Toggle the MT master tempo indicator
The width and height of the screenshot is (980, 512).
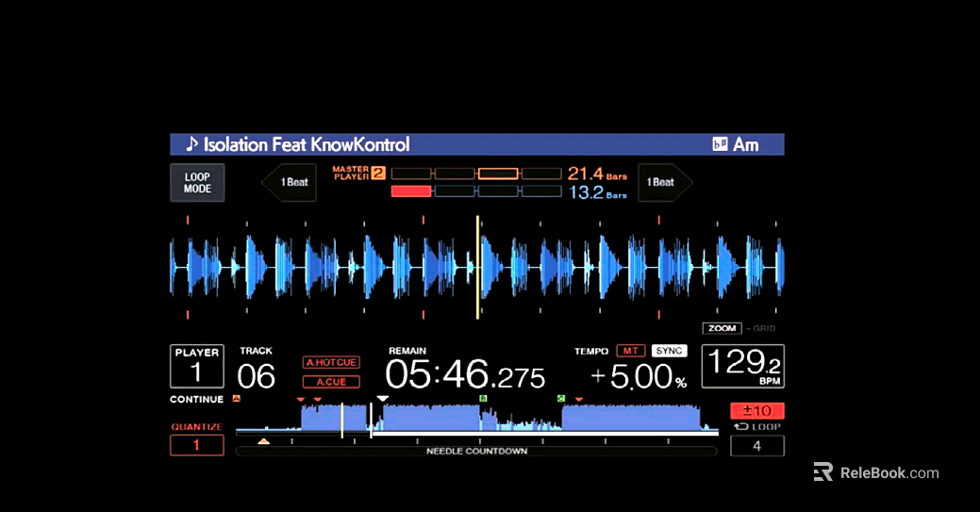coord(631,351)
